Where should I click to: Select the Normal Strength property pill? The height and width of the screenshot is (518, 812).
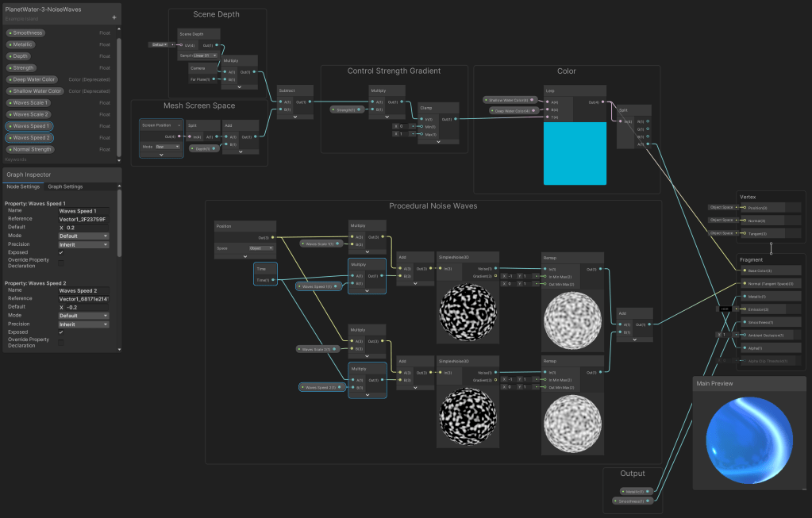click(33, 149)
